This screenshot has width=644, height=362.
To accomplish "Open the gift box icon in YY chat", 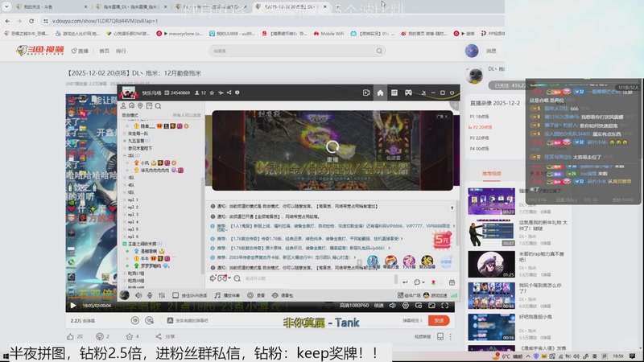I will pyautogui.click(x=452, y=282).
